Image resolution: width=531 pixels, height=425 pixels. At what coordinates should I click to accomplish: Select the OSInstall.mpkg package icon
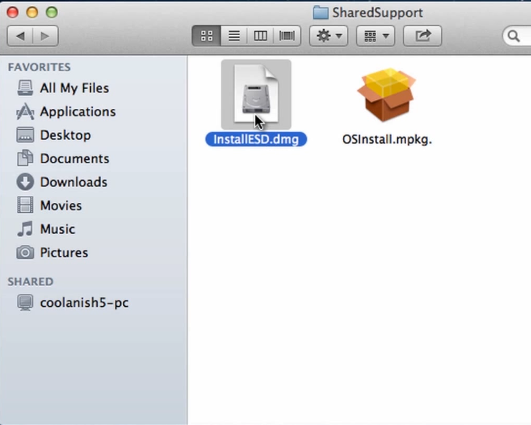(x=387, y=95)
